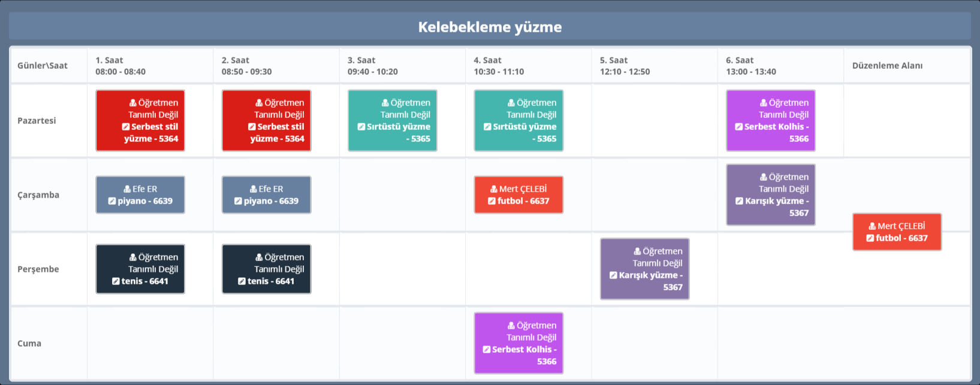This screenshot has width=980, height=385.
Task: Click the Düzenleme Alanı column header
Action: 887,66
